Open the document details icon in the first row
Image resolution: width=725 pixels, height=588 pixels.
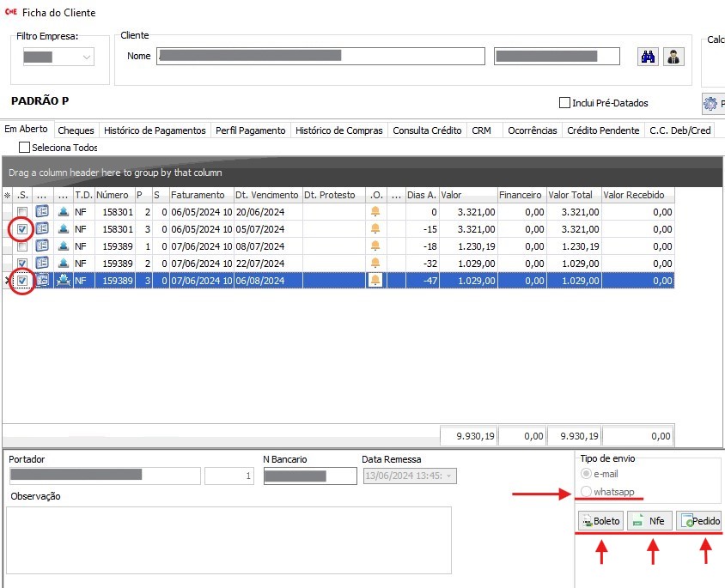click(x=42, y=212)
